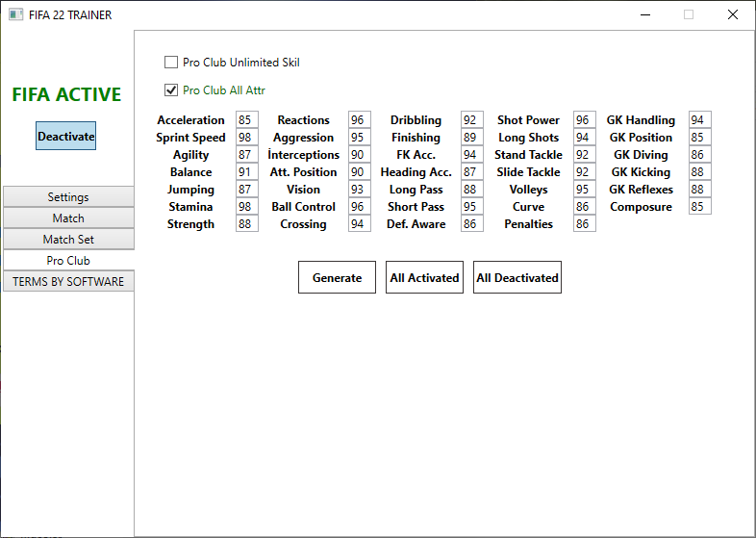Click the Penalties value field
The width and height of the screenshot is (756, 538).
point(585,224)
